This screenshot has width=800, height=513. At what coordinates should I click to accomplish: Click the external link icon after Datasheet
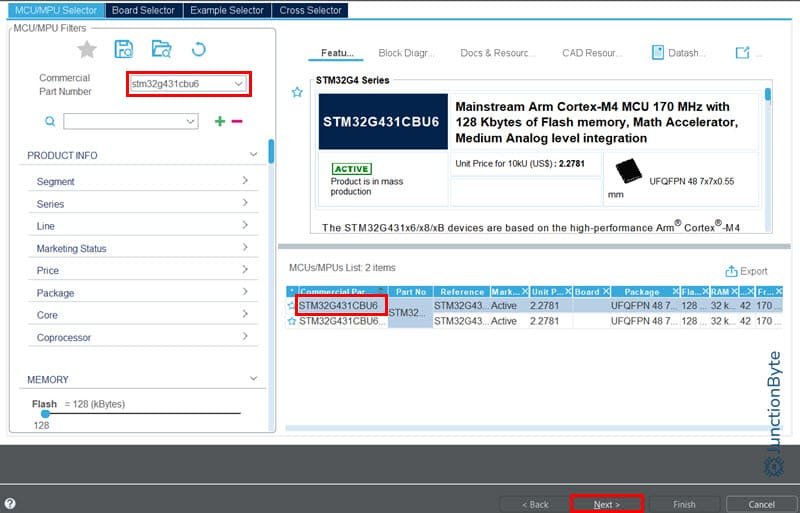tap(742, 53)
